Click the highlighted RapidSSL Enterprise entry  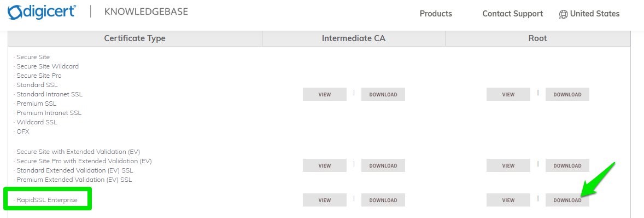(47, 200)
